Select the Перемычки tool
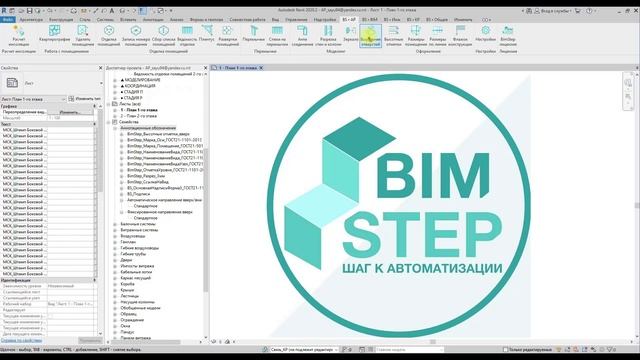 [253, 33]
